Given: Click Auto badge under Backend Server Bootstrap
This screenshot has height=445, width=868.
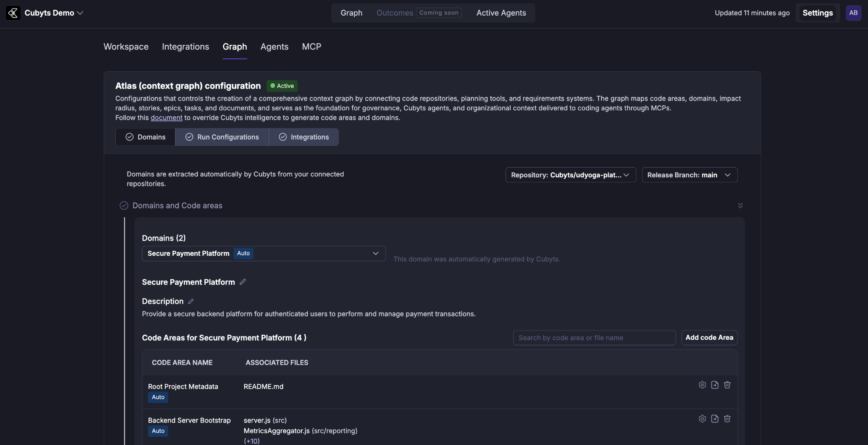Looking at the screenshot, I should (x=158, y=431).
